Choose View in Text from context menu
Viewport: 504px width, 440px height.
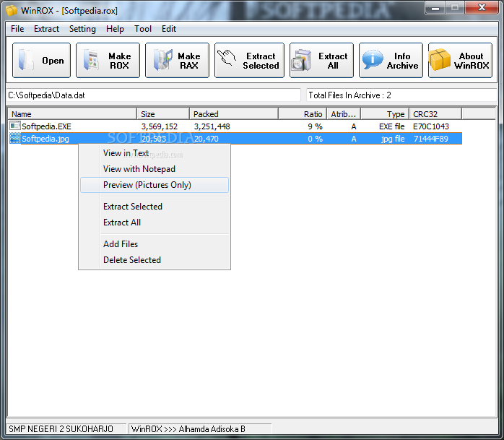click(x=155, y=153)
